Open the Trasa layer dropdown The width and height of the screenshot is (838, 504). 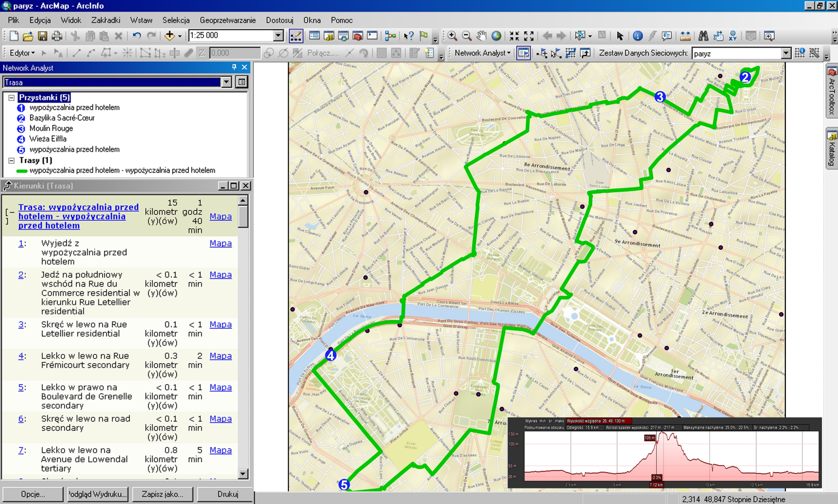coord(227,82)
